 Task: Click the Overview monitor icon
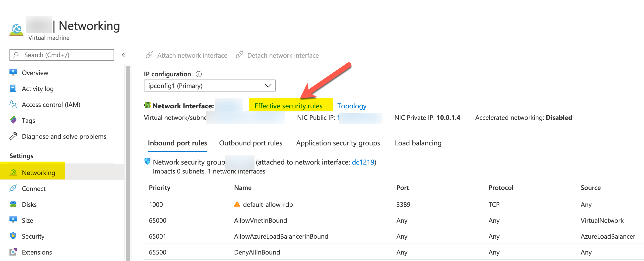(x=13, y=72)
